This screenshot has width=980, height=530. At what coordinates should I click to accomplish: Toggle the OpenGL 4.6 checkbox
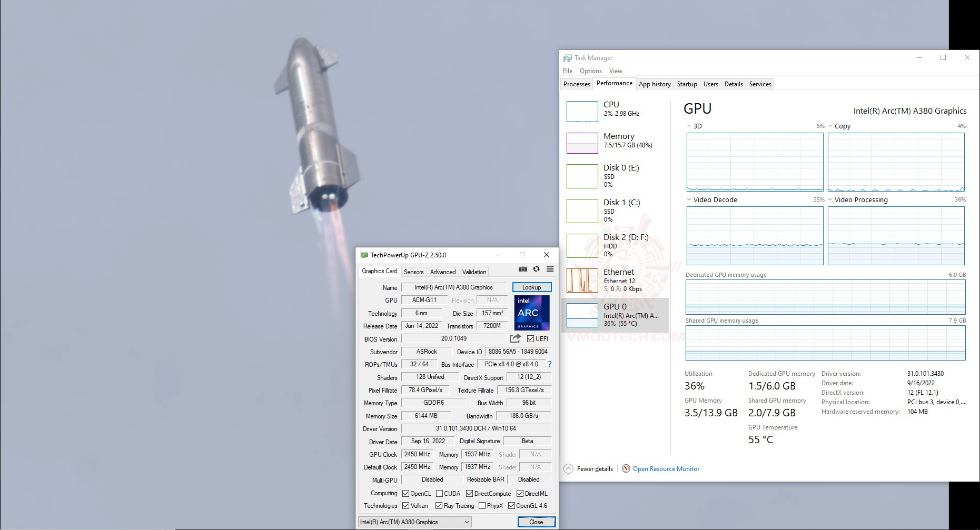pos(512,506)
